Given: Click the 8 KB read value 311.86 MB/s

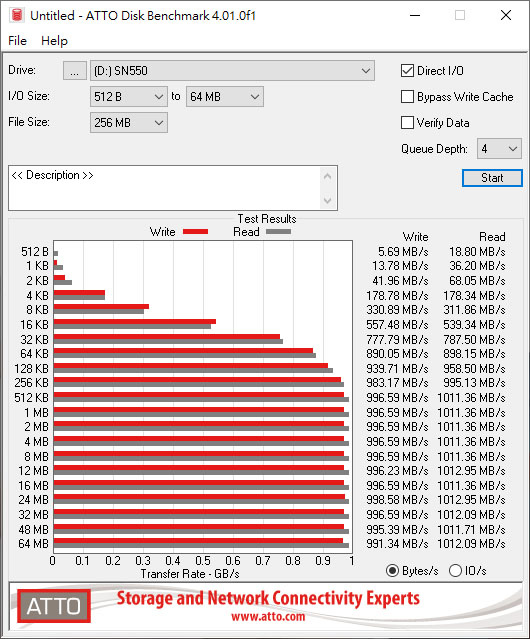Looking at the screenshot, I should point(474,310).
